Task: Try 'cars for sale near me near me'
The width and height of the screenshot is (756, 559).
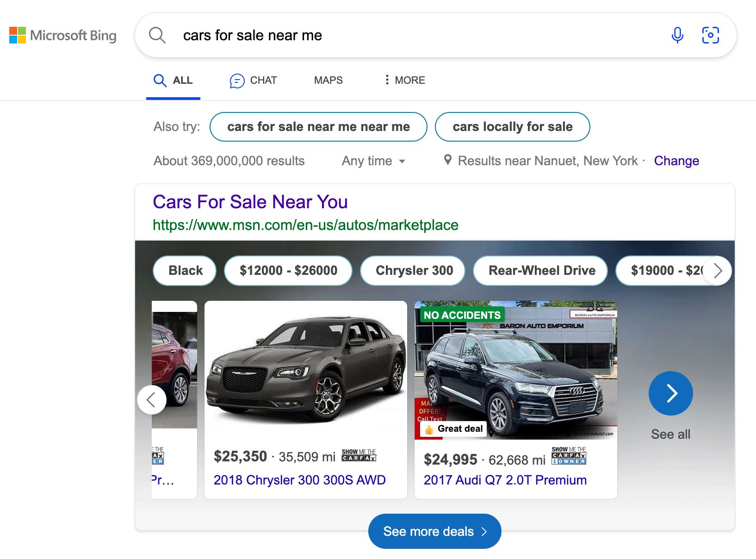Action: [318, 127]
